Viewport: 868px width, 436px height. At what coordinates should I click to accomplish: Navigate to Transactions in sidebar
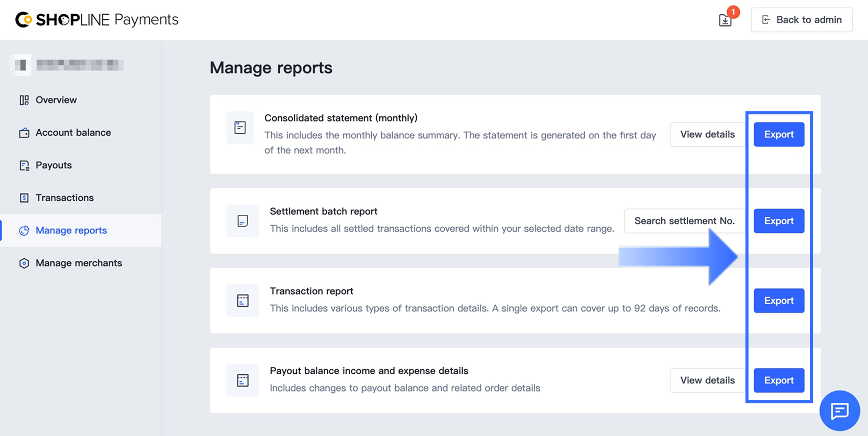pos(64,198)
